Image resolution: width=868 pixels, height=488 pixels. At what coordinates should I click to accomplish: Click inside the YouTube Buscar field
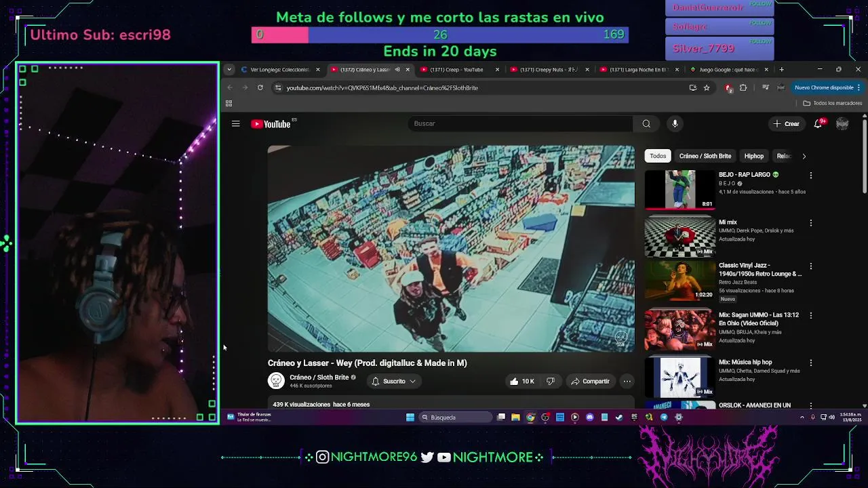pos(520,123)
